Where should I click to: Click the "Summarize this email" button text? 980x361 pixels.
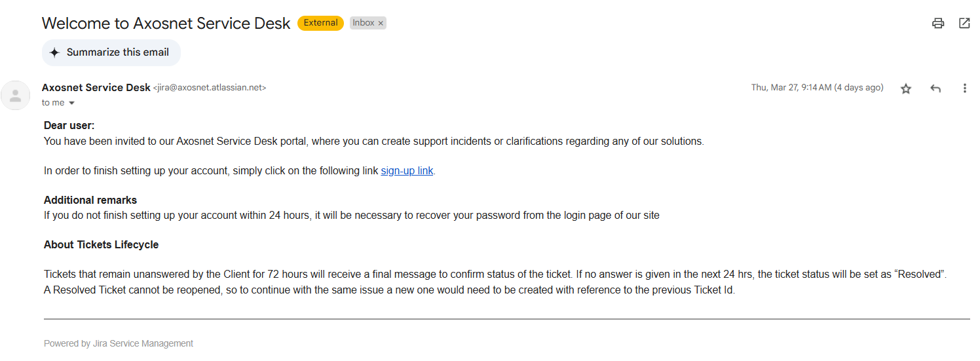point(118,52)
